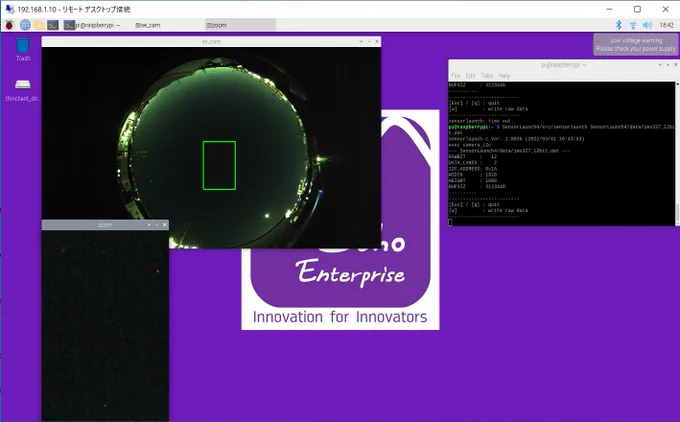680x422 pixels.
Task: Launch the terminal from the panel launcher
Action: coord(53,25)
